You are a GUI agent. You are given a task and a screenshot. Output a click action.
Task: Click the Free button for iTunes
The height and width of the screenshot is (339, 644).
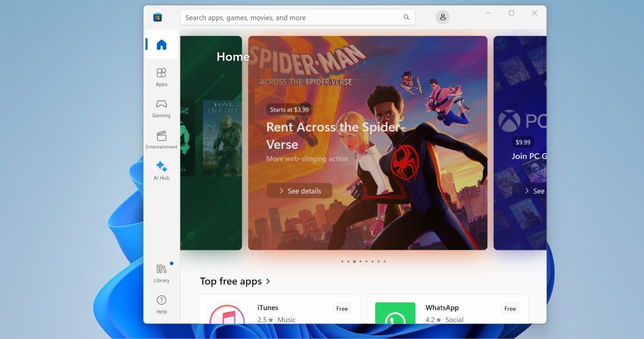pos(342,309)
